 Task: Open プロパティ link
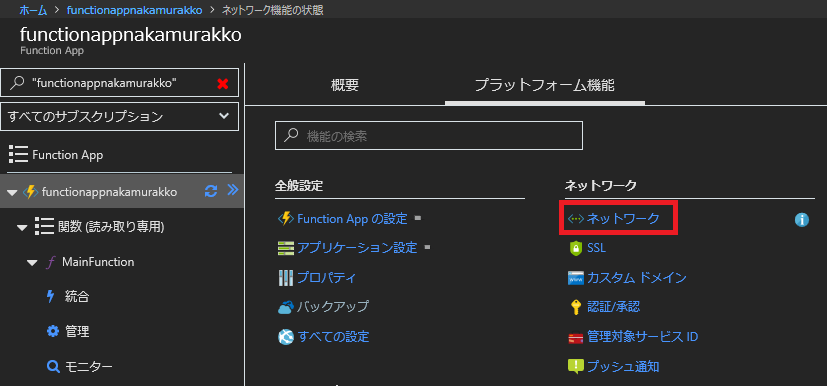tap(326, 277)
